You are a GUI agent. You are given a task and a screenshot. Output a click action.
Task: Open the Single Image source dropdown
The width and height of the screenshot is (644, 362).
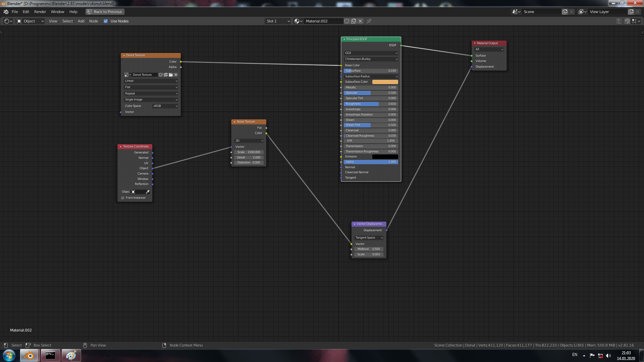(x=151, y=100)
